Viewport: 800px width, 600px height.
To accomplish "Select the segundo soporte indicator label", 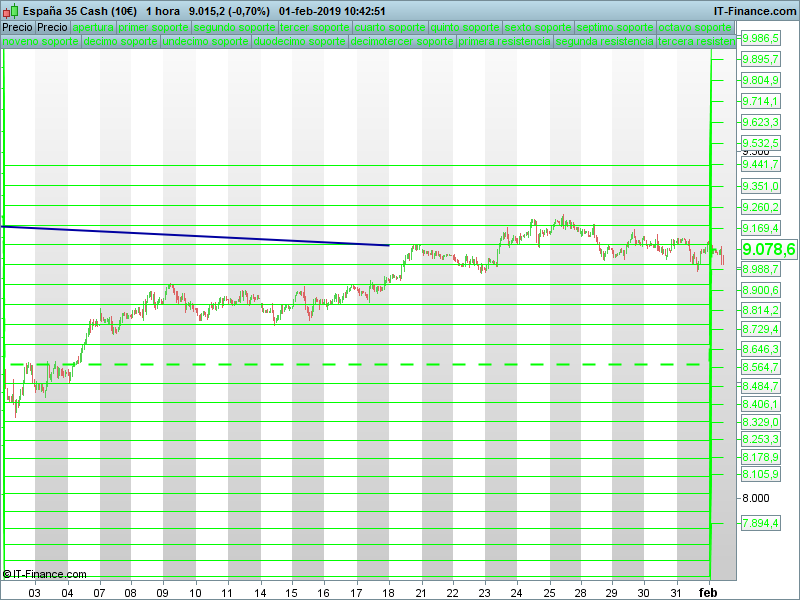I will point(233,27).
